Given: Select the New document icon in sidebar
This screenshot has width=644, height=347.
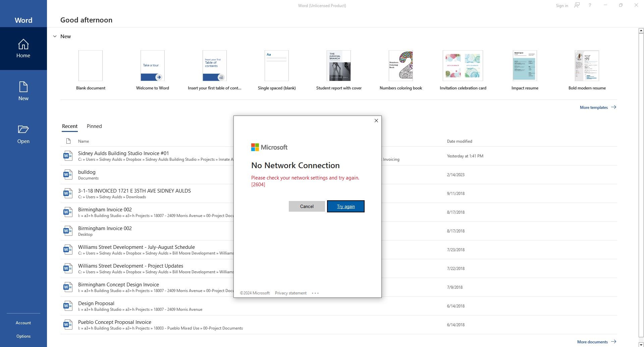Looking at the screenshot, I should [23, 87].
